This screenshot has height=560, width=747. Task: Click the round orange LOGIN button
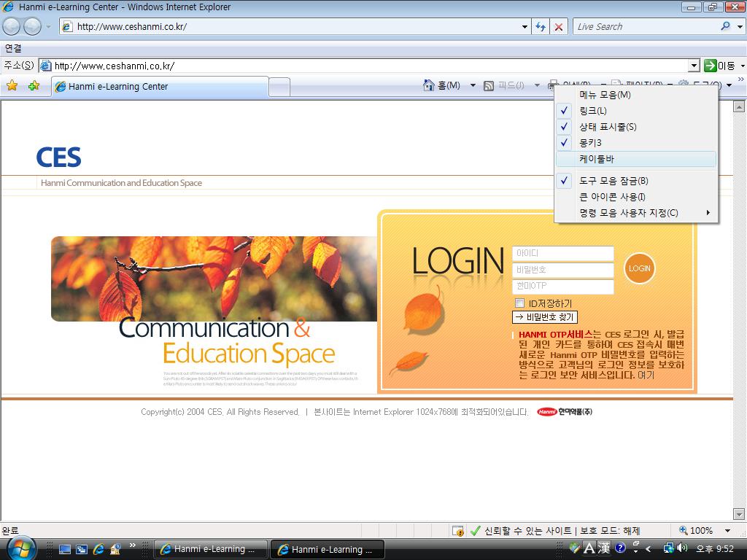[639, 268]
